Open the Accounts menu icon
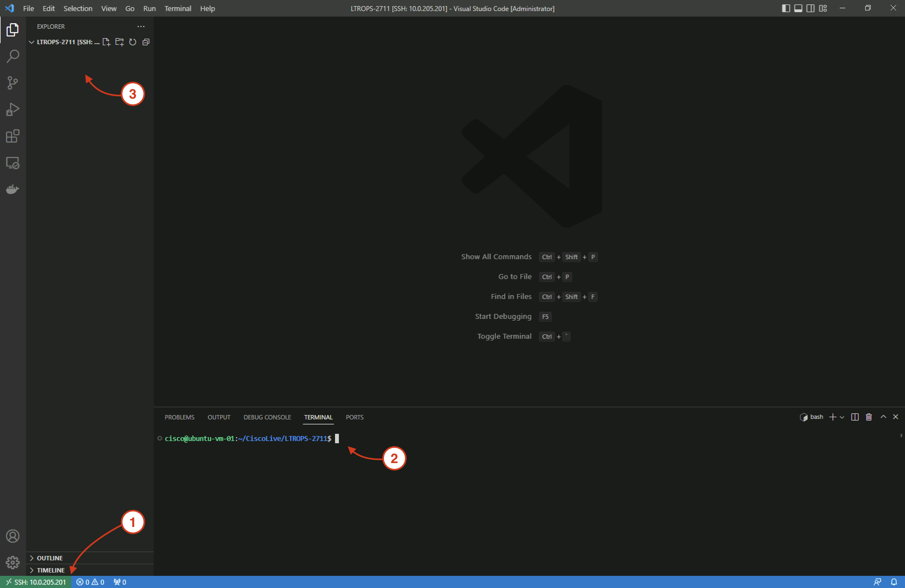Viewport: 905px width, 588px height. click(x=12, y=536)
